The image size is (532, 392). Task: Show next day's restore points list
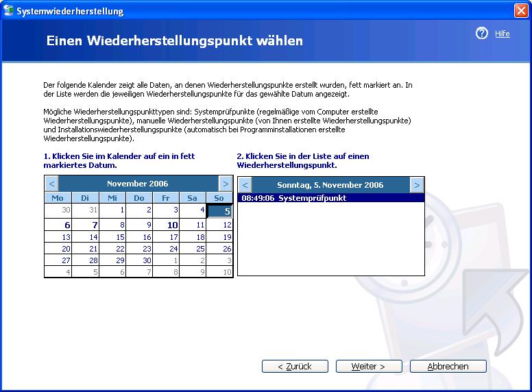[x=417, y=185]
